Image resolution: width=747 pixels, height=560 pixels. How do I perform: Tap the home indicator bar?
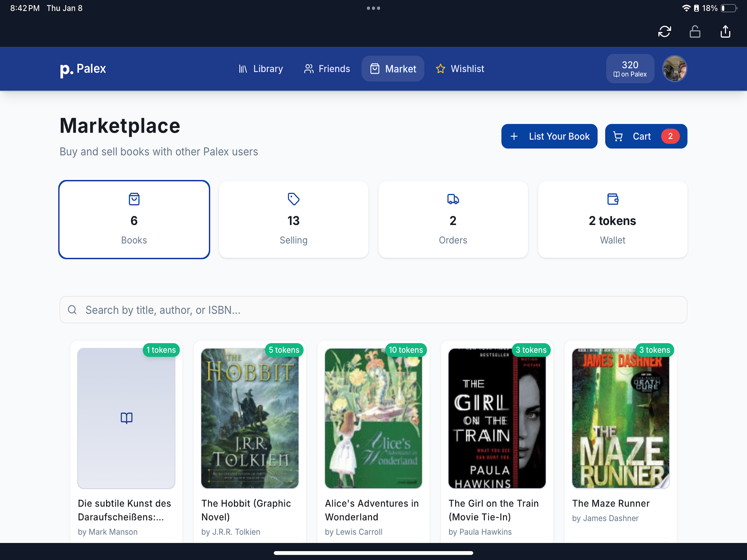click(373, 553)
